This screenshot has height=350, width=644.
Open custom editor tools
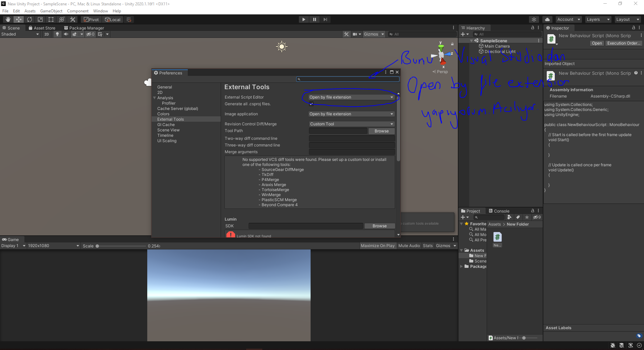coord(72,19)
